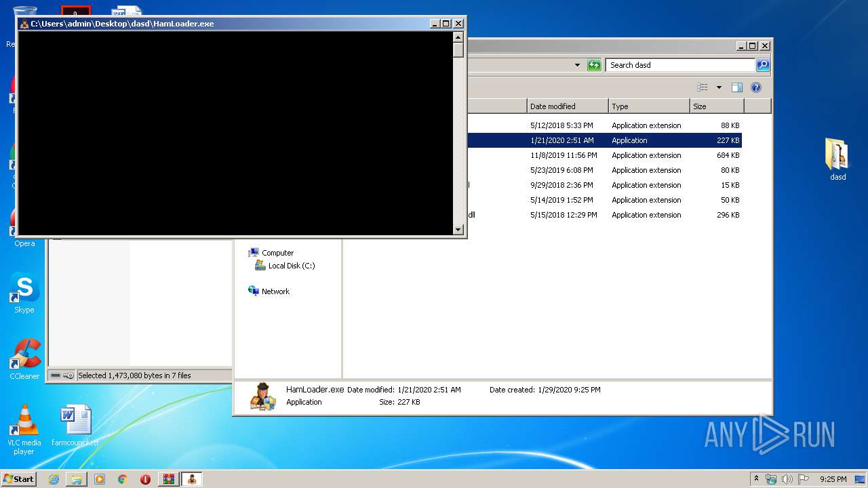The image size is (868, 488).
Task: Click the search magnifier icon in Explorer
Action: click(763, 65)
